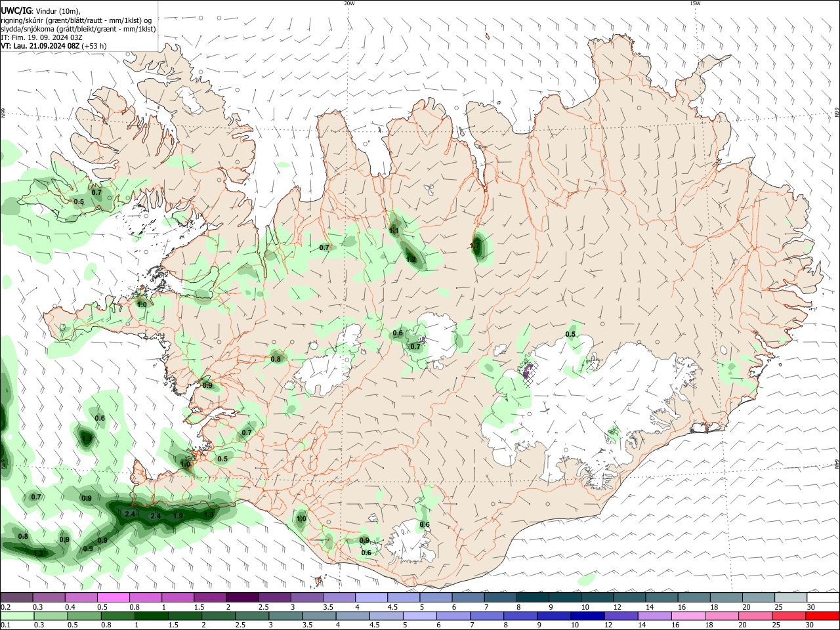Click the bright red rain legend swatch
Image resolution: width=840 pixels, height=630 pixels.
click(x=823, y=616)
